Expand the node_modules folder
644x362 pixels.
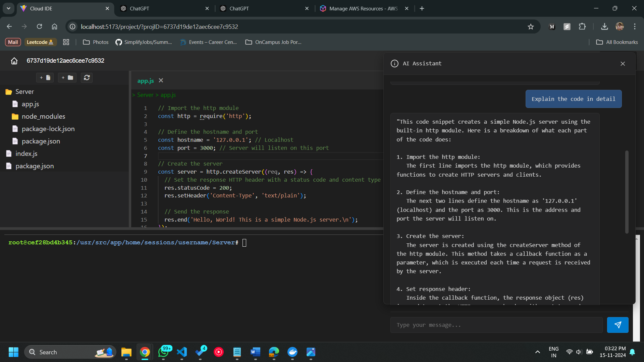[43, 116]
